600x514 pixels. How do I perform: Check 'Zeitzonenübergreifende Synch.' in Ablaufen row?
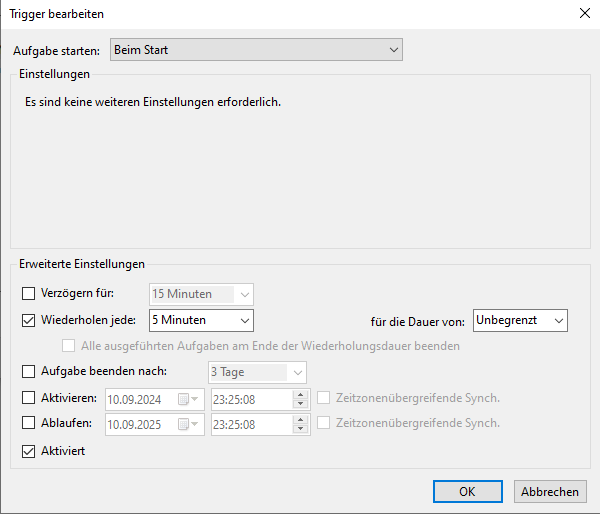pyautogui.click(x=323, y=423)
